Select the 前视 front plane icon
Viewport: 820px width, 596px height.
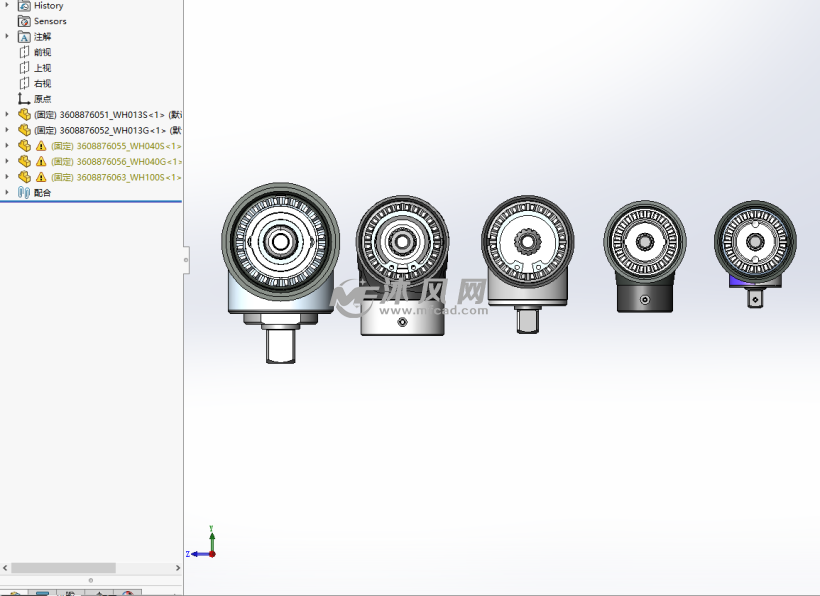25,52
